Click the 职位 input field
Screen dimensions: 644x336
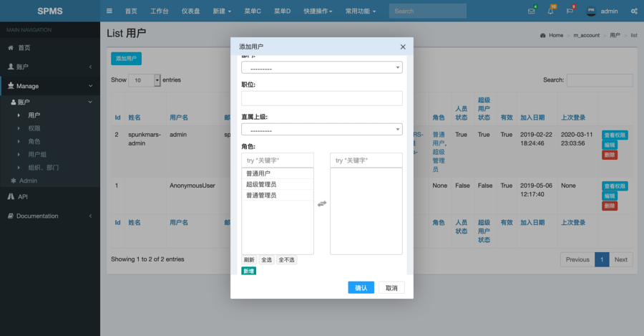click(322, 99)
